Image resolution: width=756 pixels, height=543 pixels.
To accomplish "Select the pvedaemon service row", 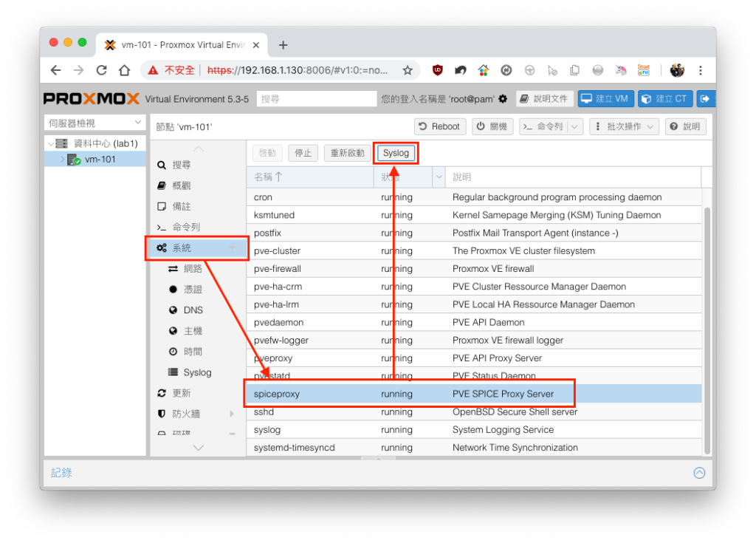I will tap(475, 322).
